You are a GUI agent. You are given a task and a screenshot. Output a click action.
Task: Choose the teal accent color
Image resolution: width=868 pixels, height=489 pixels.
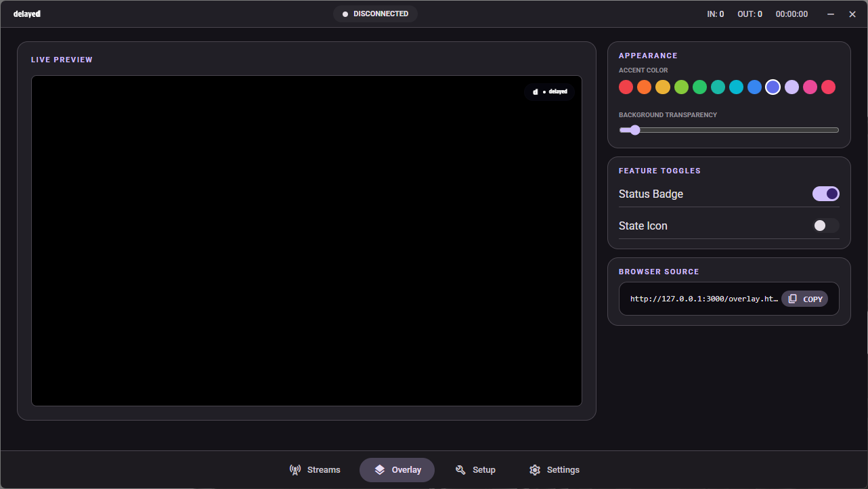coord(718,87)
